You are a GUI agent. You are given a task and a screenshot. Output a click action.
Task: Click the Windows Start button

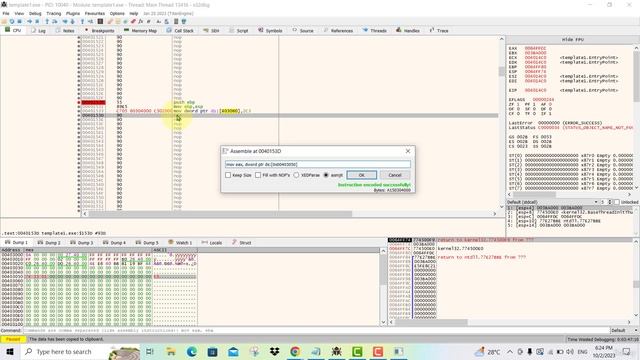10,351
